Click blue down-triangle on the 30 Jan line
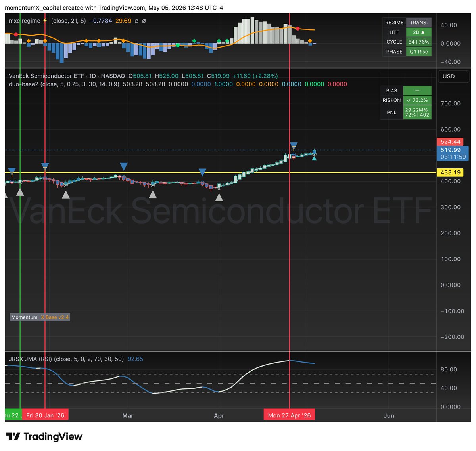Viewport: 476px width, 451px height. 45,166
